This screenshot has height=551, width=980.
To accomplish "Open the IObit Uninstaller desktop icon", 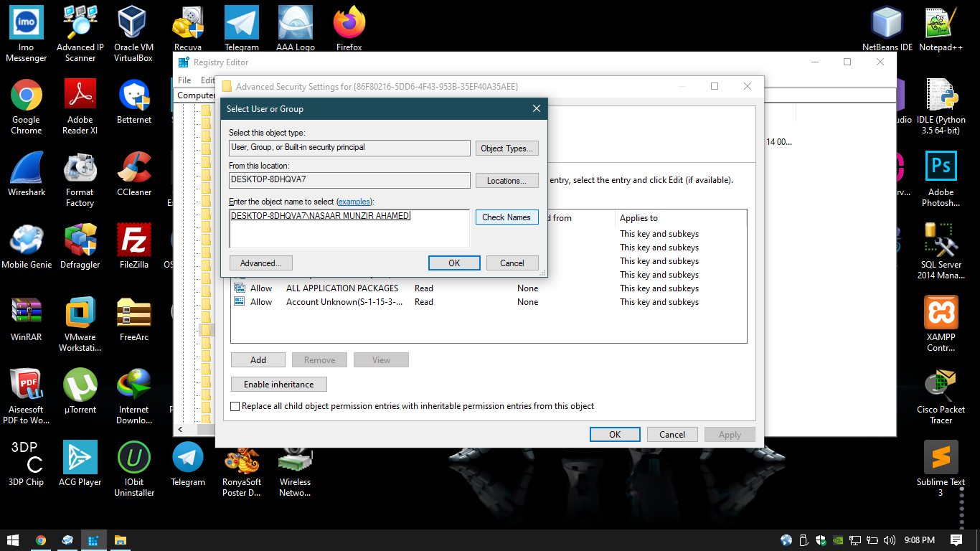I will coord(134,469).
